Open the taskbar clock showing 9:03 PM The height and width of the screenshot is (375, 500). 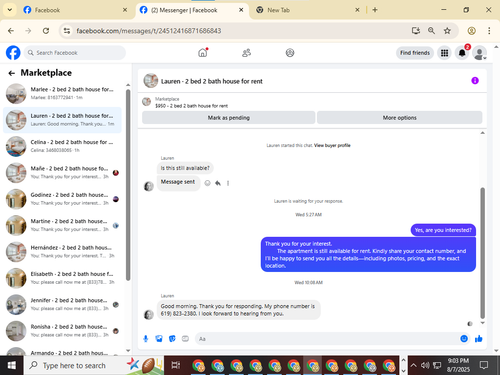(x=458, y=365)
